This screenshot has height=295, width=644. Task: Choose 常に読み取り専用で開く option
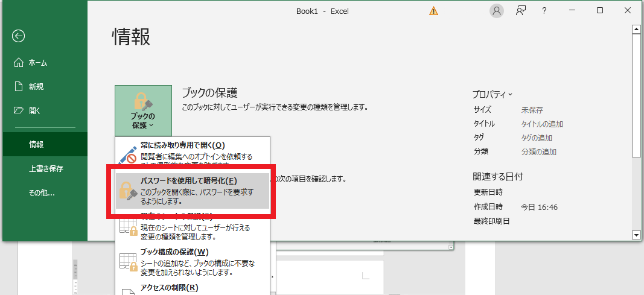[193, 153]
